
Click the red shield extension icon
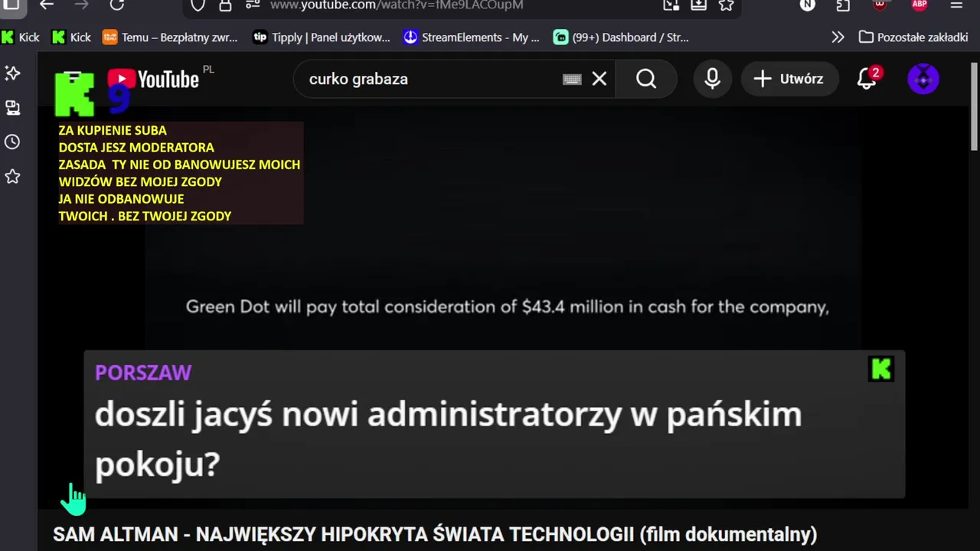[x=880, y=5]
